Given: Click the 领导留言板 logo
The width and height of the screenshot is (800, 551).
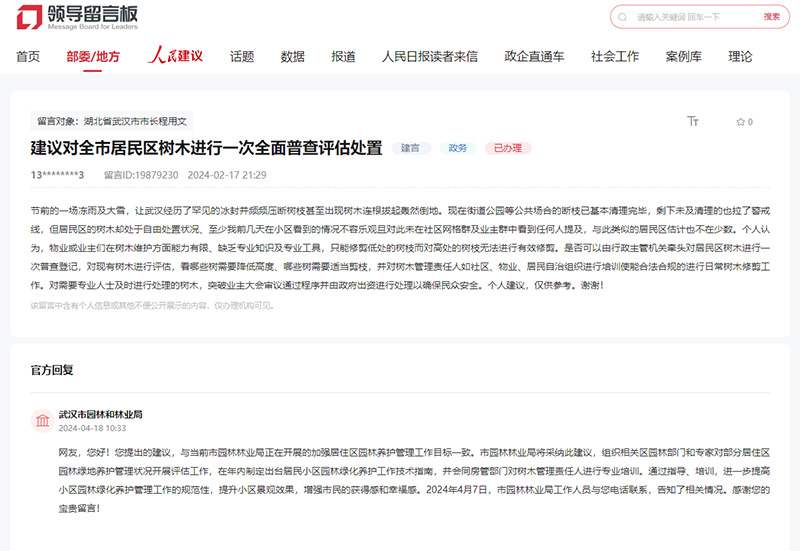Looking at the screenshot, I should [x=77, y=17].
